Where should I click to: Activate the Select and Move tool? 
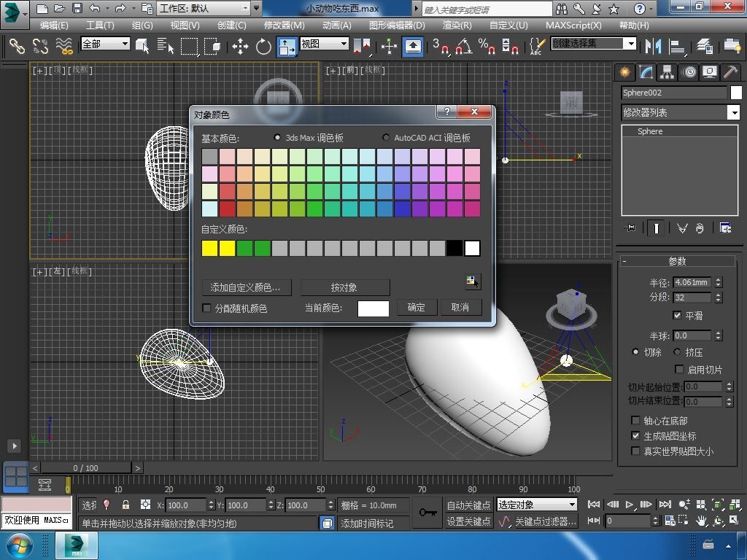pyautogui.click(x=240, y=46)
